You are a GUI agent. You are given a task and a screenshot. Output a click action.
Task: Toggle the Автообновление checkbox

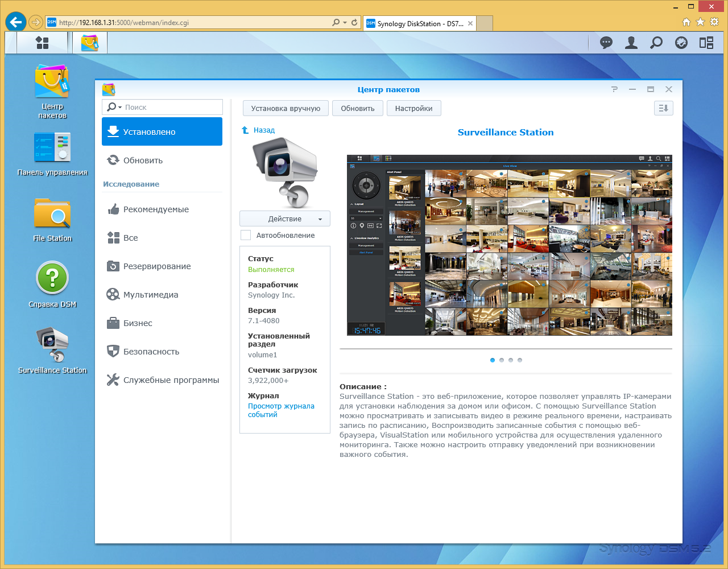[x=246, y=235]
